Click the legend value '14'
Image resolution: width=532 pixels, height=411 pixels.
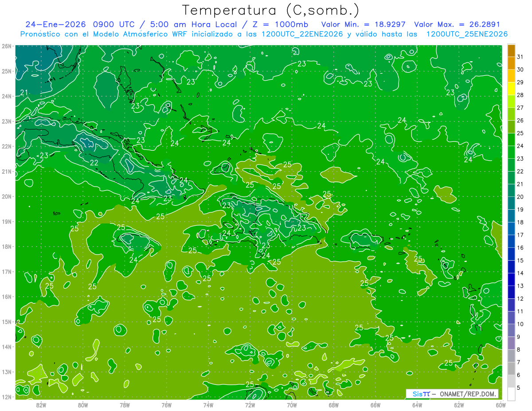(520, 273)
